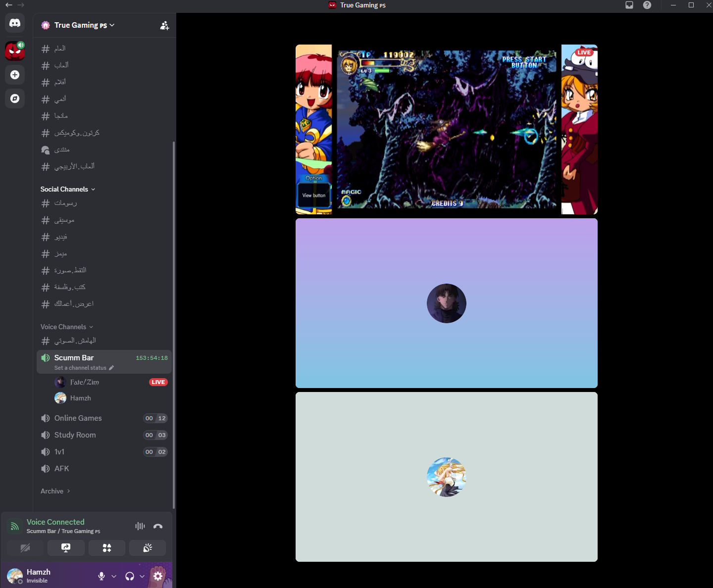Expand the Archive category
The image size is (713, 588).
point(55,491)
